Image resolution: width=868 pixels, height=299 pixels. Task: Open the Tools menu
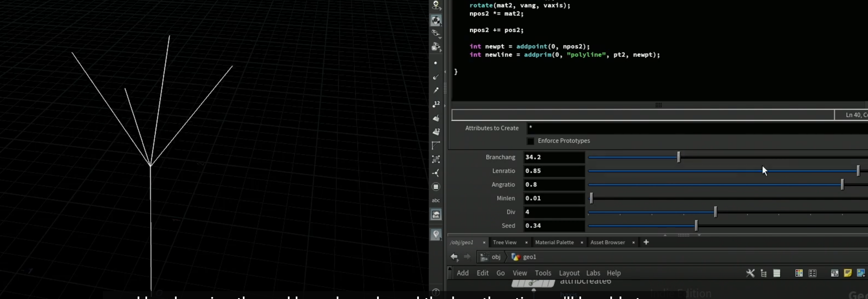click(x=543, y=273)
